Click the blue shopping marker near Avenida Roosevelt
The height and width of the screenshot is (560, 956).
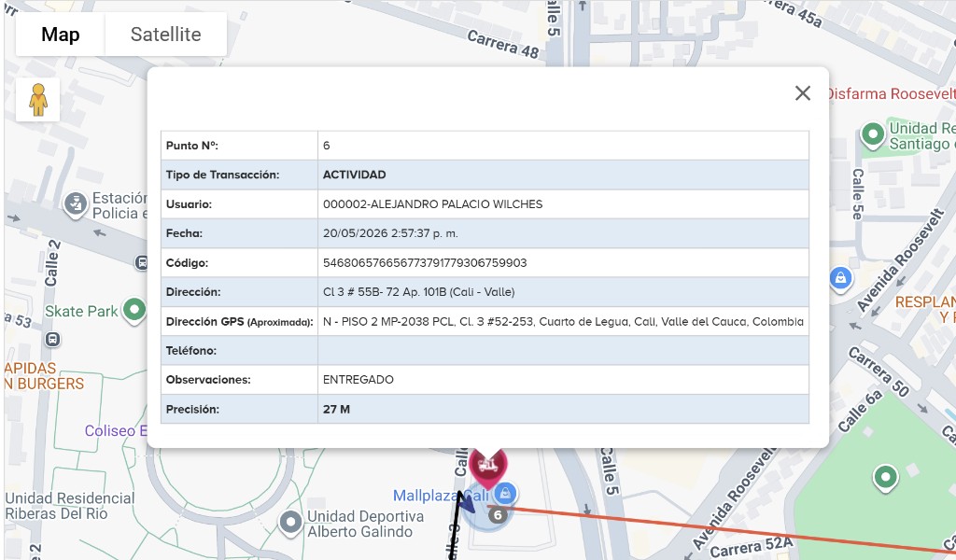tap(841, 278)
